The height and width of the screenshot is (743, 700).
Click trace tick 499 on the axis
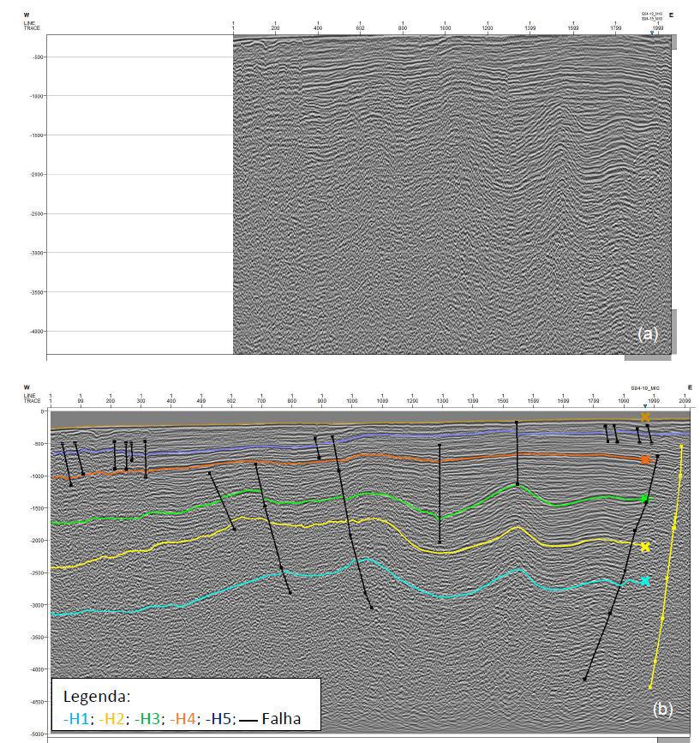(201, 401)
